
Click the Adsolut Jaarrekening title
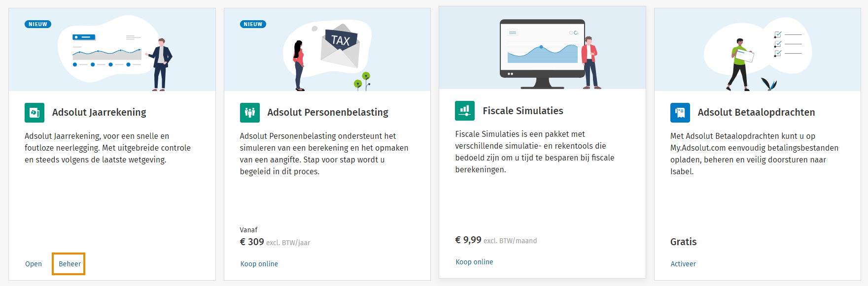99,112
